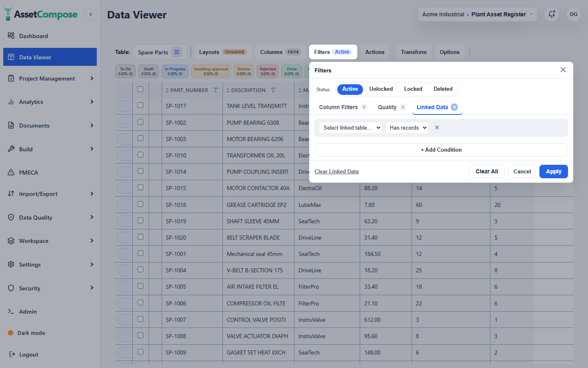This screenshot has height=368, width=588.
Task: Click the Options toolbar button
Action: [x=450, y=52]
